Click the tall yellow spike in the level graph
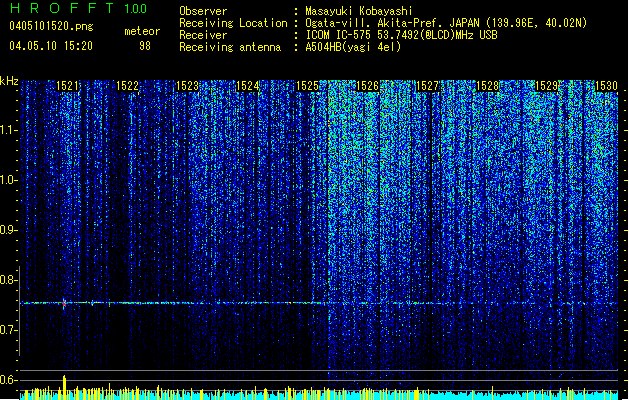 [x=64, y=387]
